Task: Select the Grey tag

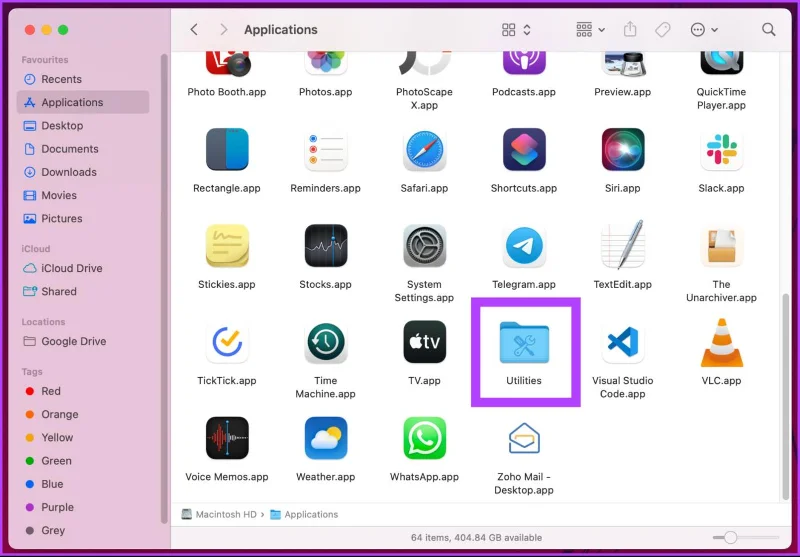Action: coord(83,530)
